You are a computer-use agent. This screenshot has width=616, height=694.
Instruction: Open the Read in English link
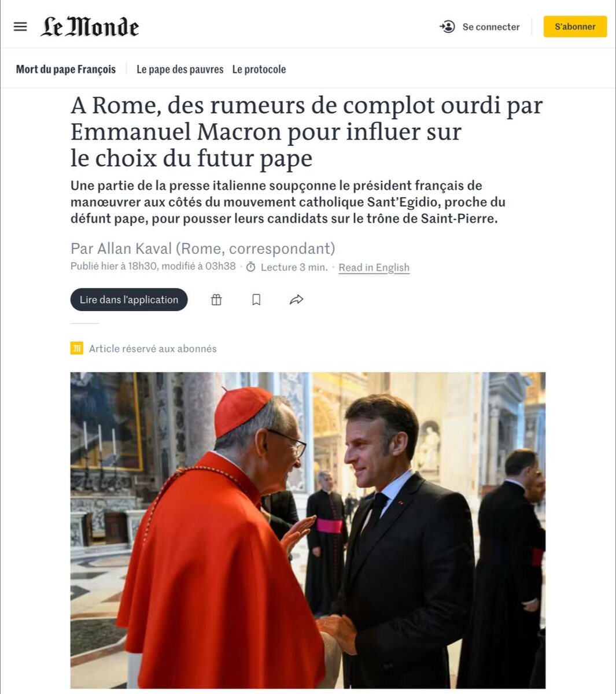point(374,267)
